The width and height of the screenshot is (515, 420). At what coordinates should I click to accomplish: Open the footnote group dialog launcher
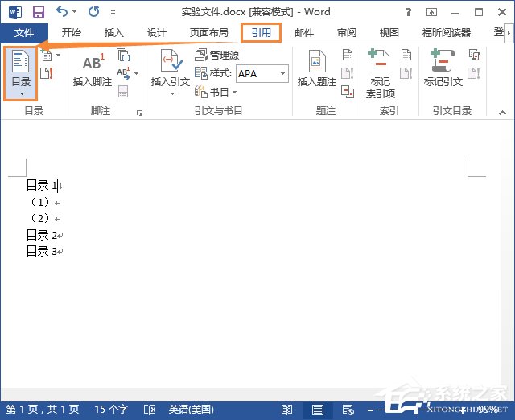(x=139, y=113)
